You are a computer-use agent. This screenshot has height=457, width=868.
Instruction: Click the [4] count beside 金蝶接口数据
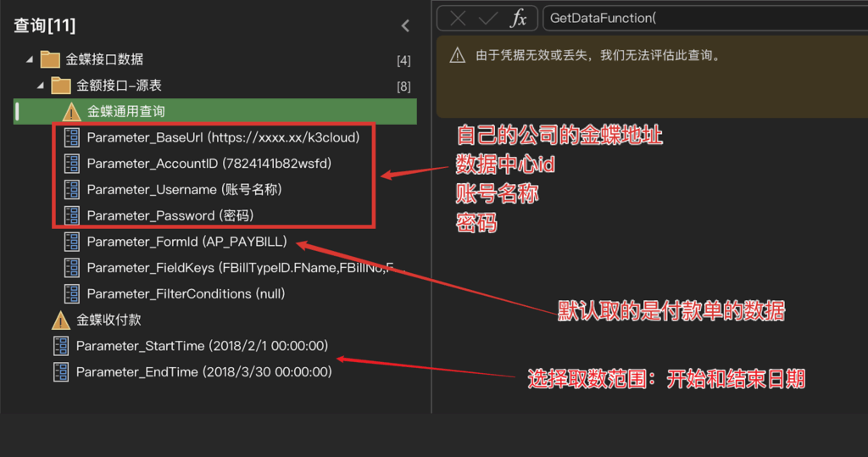click(403, 60)
